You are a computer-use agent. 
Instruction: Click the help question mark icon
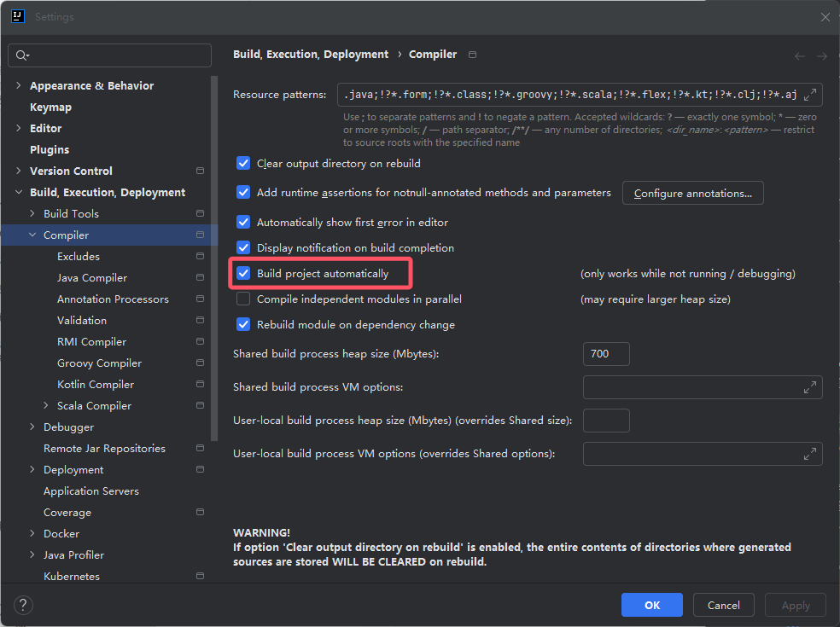(x=23, y=605)
